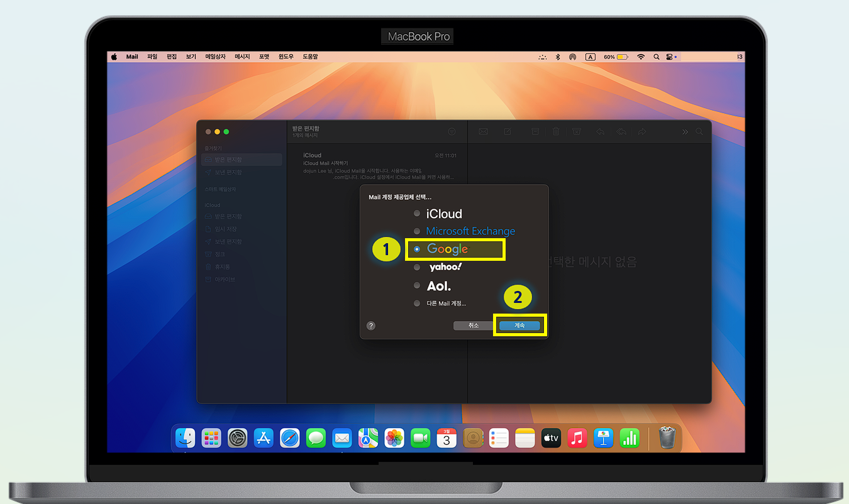
Task: Open 정크 mailbox in sidebar
Action: pos(241,254)
